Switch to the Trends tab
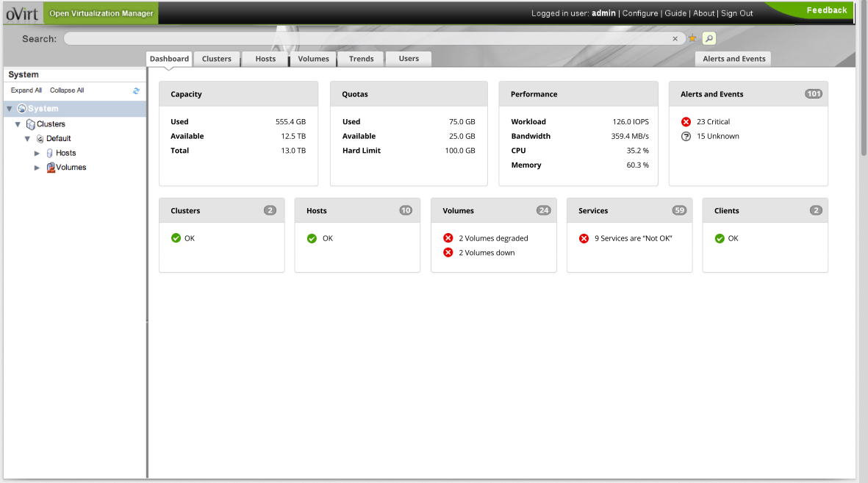This screenshot has width=868, height=483. (361, 59)
